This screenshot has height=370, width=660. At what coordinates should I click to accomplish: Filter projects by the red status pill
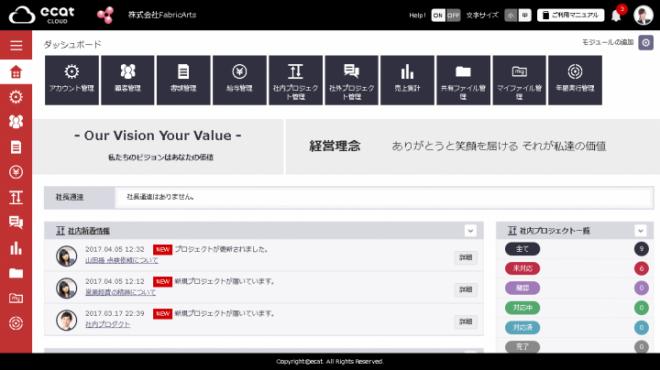pos(522,268)
